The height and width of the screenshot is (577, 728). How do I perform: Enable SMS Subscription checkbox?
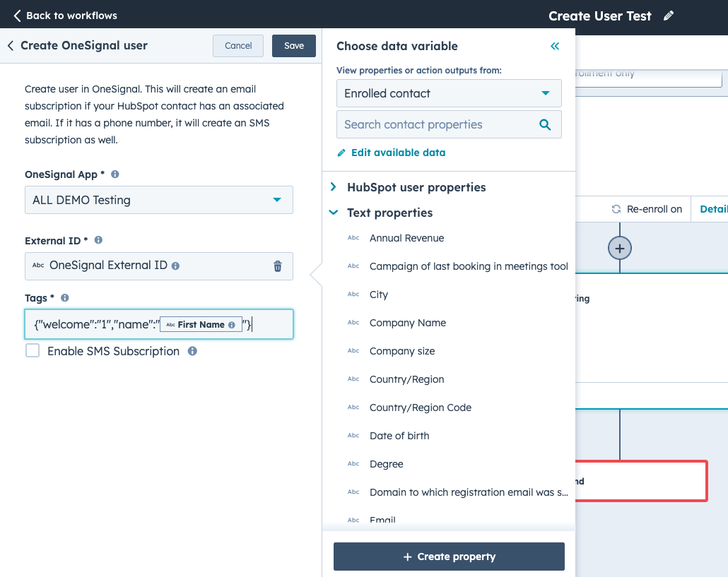click(33, 351)
